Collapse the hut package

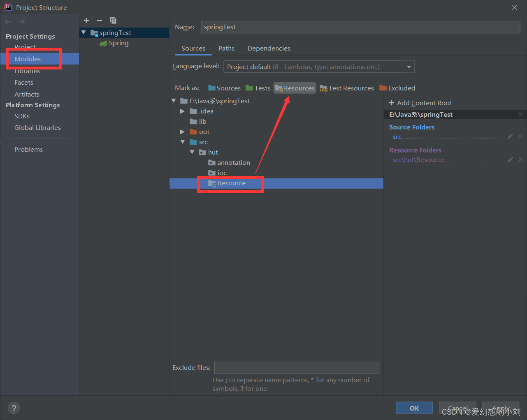(192, 152)
